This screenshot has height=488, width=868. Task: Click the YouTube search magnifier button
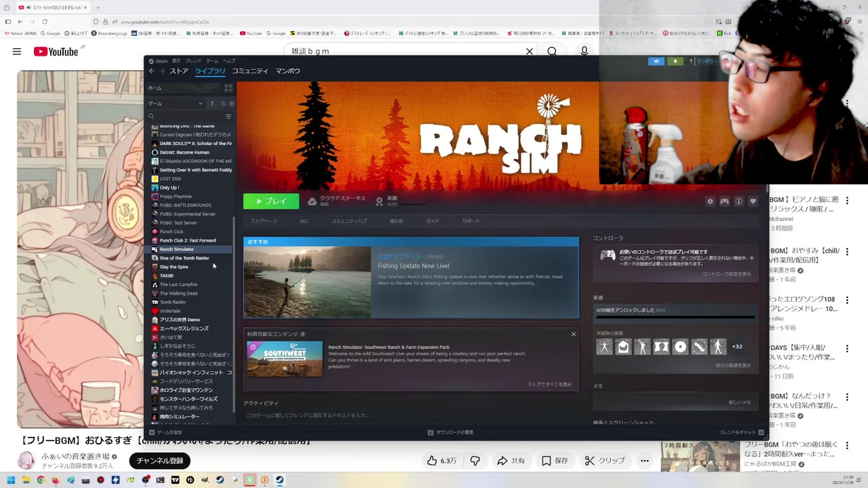tap(552, 52)
